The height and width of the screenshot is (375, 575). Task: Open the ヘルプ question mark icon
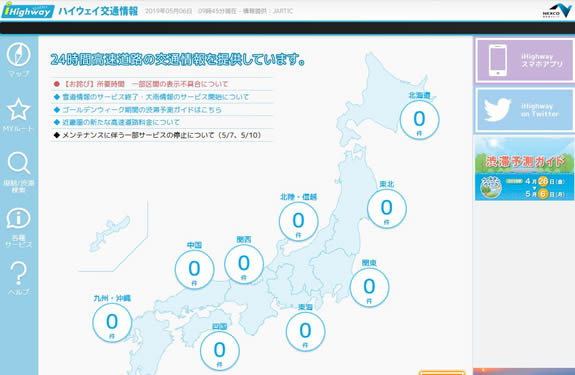pyautogui.click(x=18, y=274)
